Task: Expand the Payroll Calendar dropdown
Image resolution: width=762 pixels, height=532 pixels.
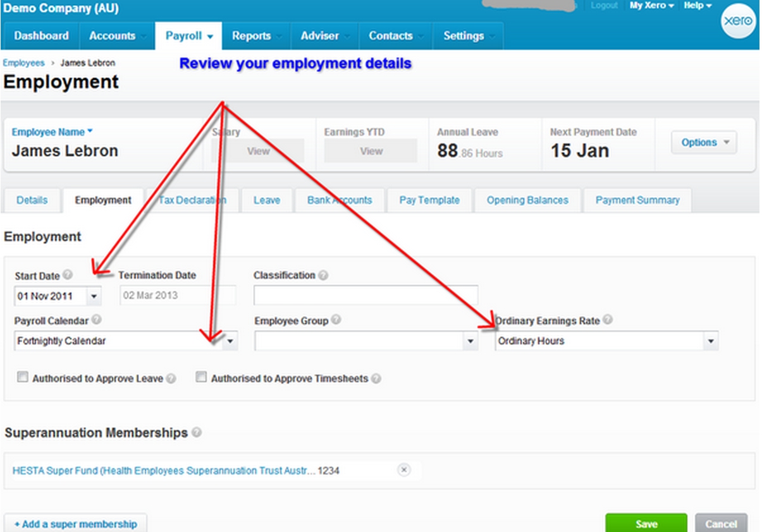Action: click(230, 341)
